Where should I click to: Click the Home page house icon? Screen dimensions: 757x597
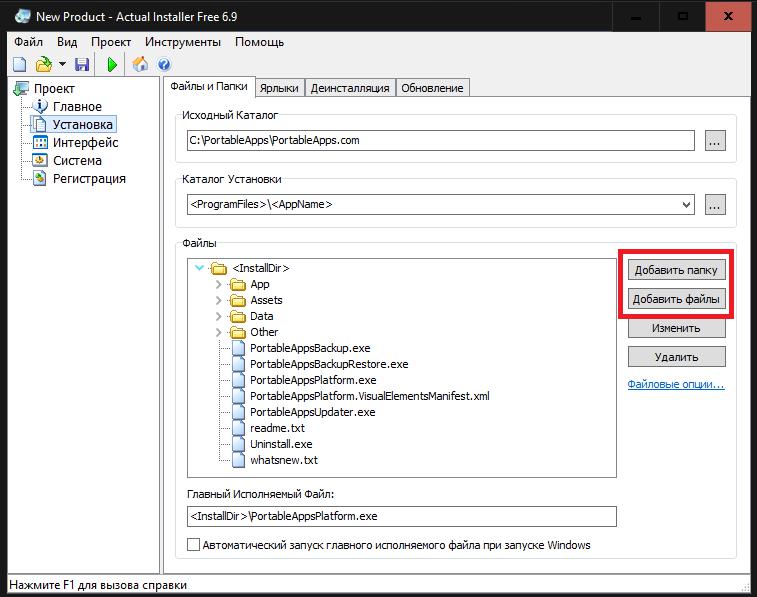point(140,64)
